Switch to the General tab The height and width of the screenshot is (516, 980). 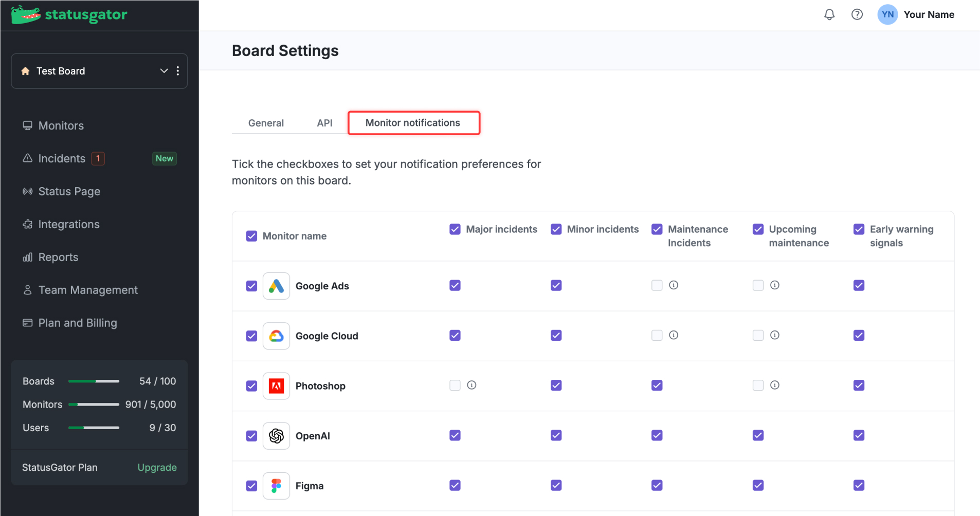click(266, 123)
